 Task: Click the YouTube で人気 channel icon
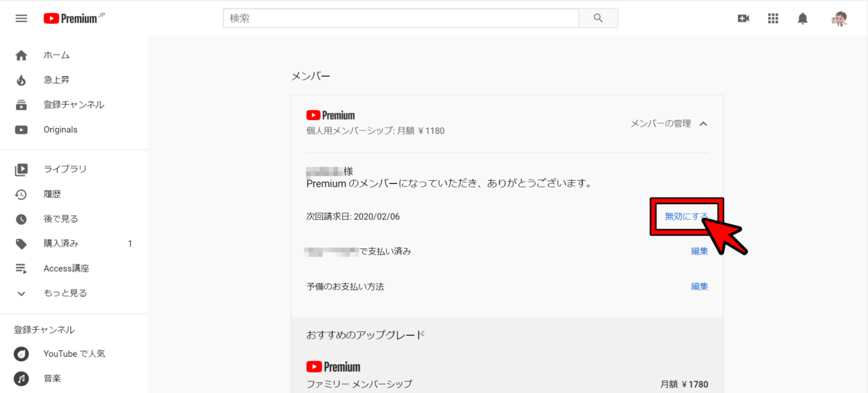coord(22,354)
